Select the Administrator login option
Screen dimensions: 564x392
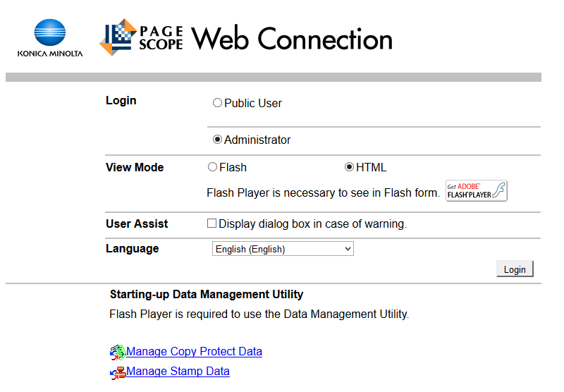tap(217, 140)
